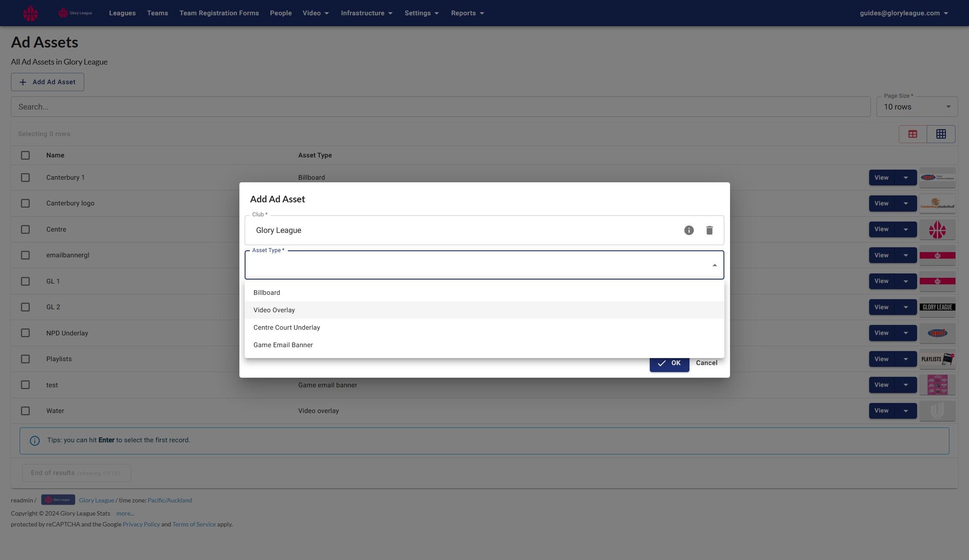Expand the View arrow for test row
This screenshot has width=969, height=560.
[906, 385]
